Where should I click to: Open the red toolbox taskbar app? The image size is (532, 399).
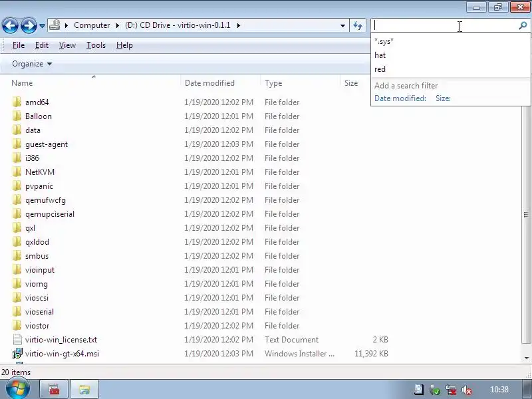tap(55, 389)
